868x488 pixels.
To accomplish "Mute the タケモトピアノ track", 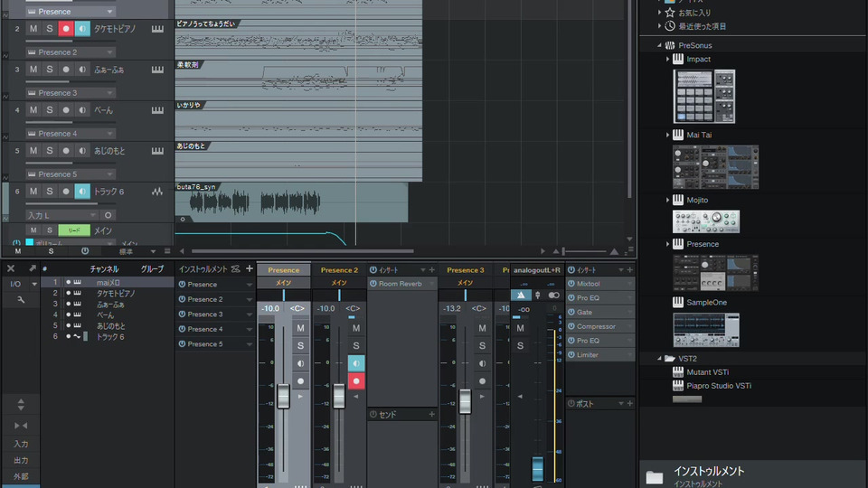I will click(x=33, y=29).
